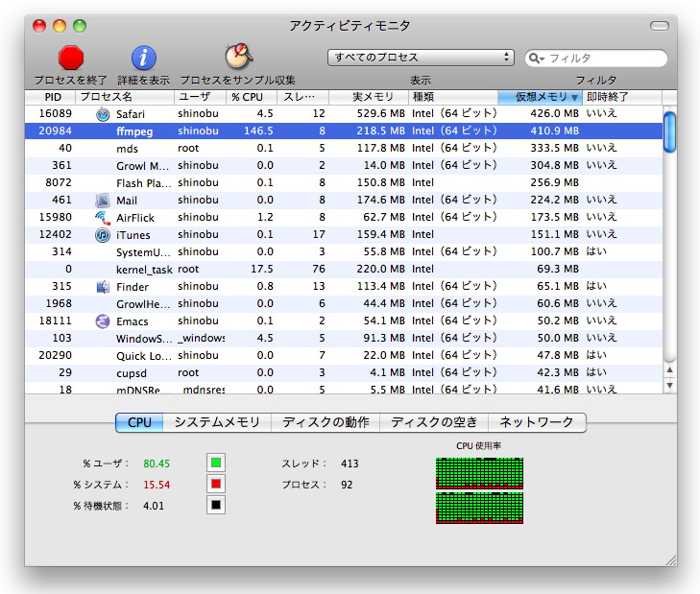Switch to the システムメモリ tab
Viewport: 700px width, 594px height.
click(217, 422)
